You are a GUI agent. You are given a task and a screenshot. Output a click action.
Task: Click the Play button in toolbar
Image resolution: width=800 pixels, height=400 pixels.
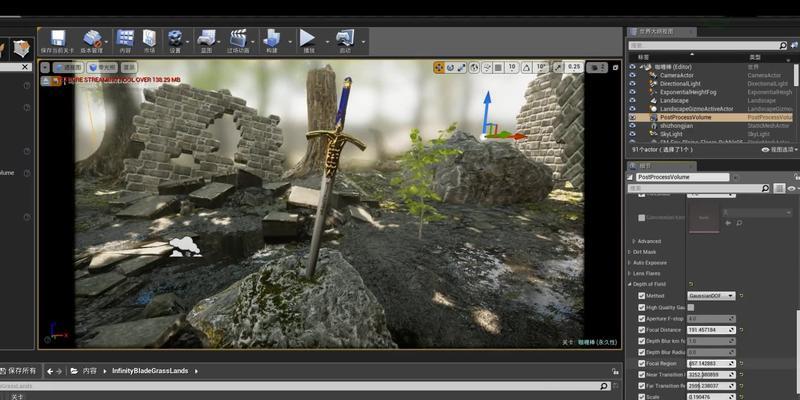pyautogui.click(x=307, y=38)
